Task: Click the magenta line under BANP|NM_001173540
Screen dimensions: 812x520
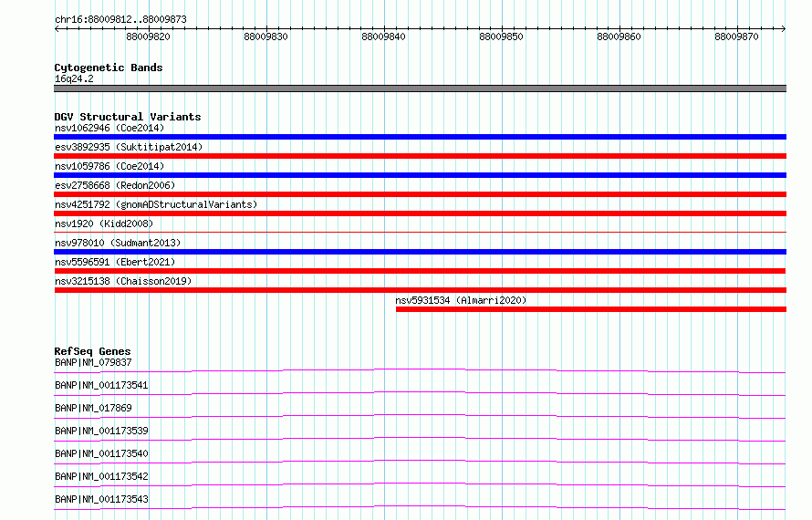Action: click(x=420, y=462)
